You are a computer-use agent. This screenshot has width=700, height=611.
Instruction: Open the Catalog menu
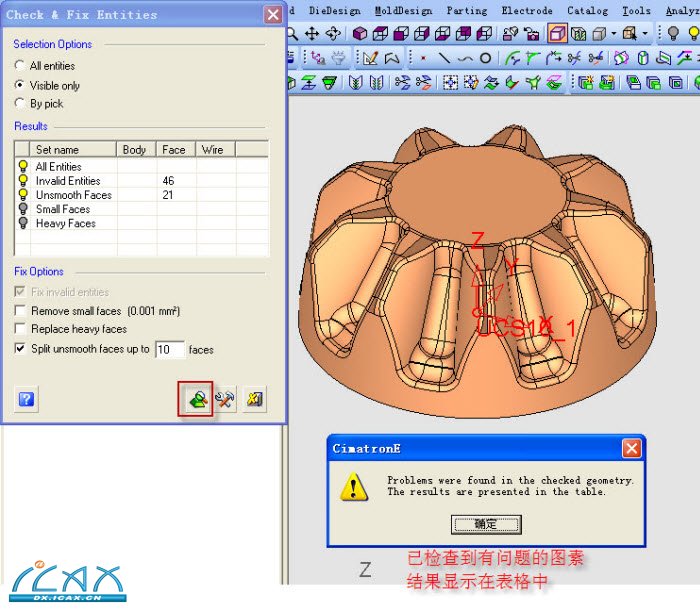point(588,11)
